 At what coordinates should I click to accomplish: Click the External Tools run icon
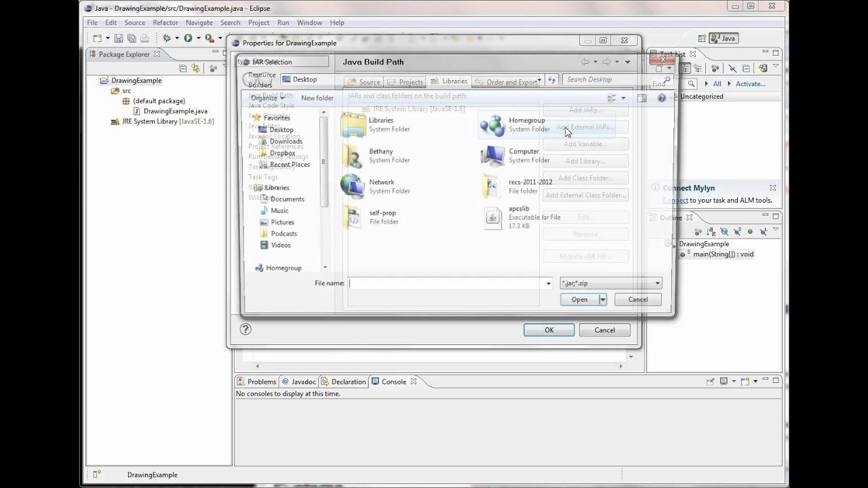[210, 39]
